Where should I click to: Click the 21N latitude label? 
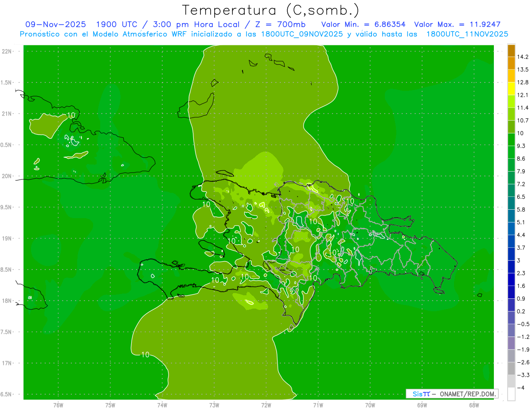[x=7, y=114]
